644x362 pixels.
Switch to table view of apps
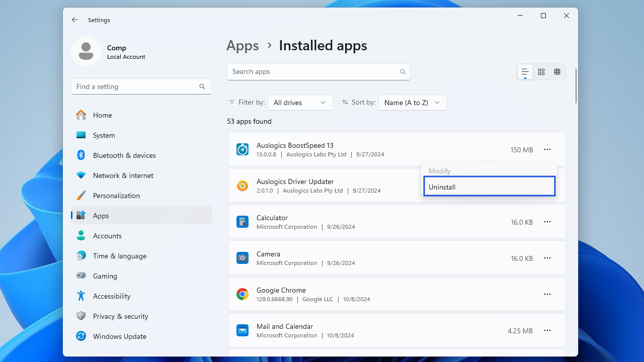click(557, 72)
